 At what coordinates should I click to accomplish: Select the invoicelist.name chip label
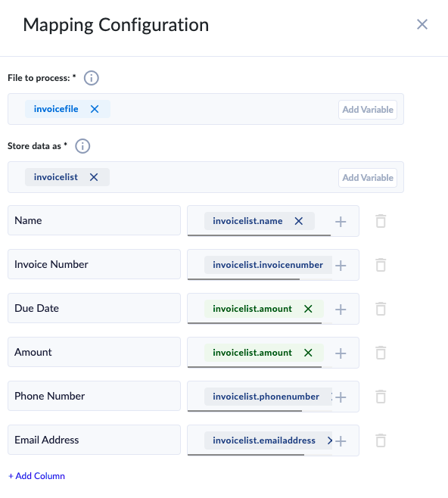247,221
